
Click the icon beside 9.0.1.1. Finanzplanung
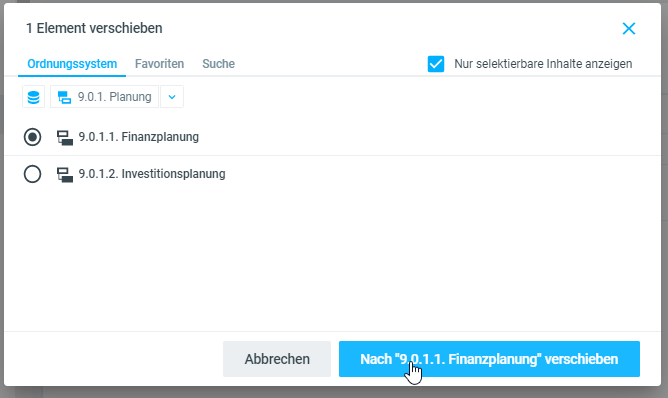(65, 137)
